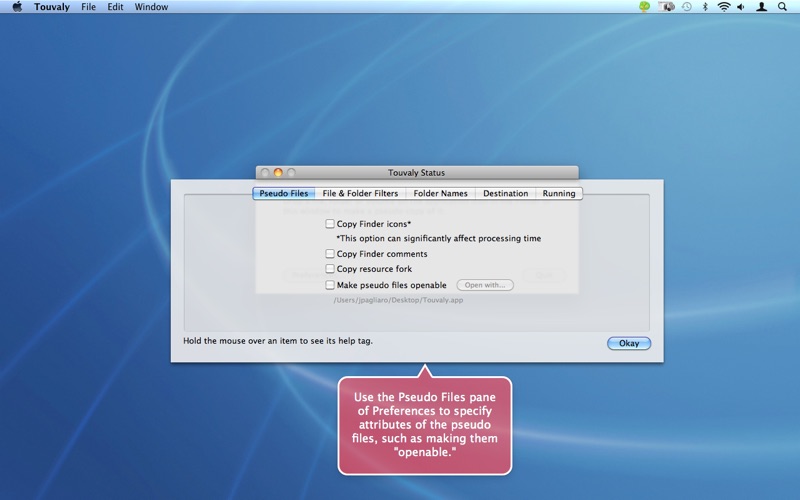Switch to File & Folder Filters tab

360,193
